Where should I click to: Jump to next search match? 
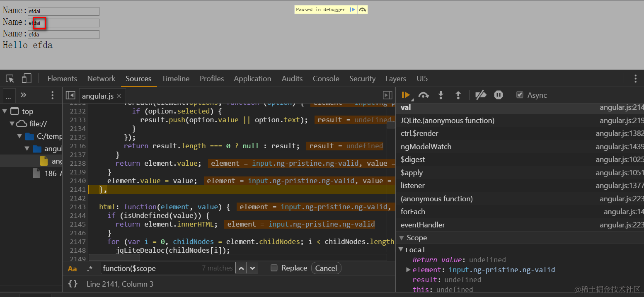pyautogui.click(x=252, y=268)
